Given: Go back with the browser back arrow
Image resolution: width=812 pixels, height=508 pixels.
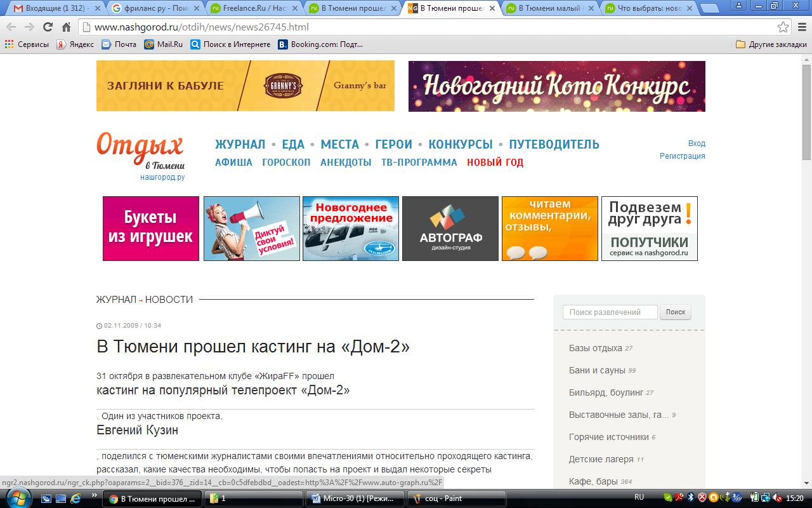Looking at the screenshot, I should click(11, 27).
